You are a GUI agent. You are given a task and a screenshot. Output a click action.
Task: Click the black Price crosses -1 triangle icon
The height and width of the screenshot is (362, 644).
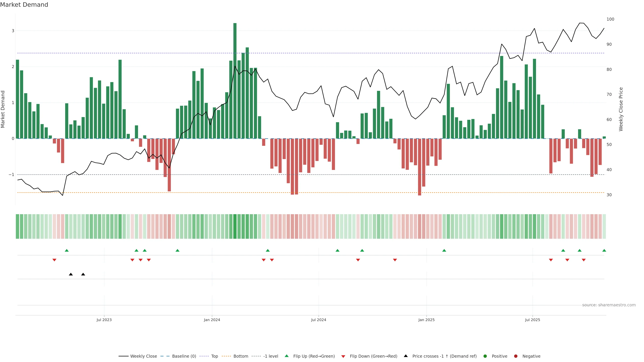[x=406, y=356]
